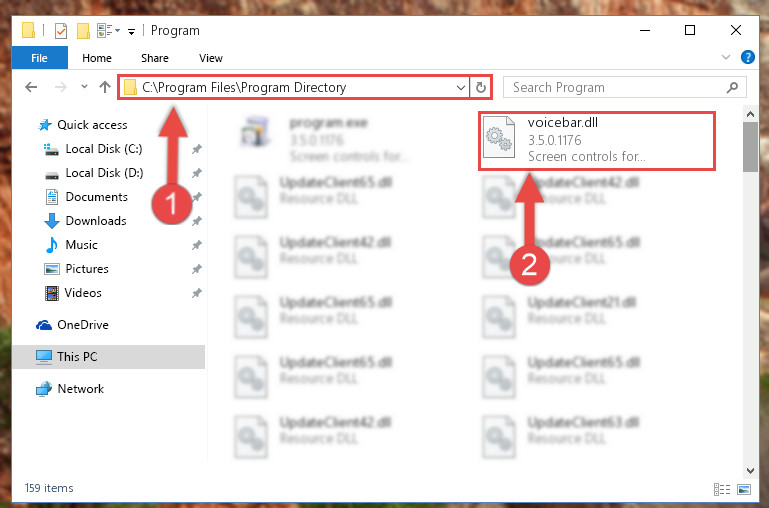This screenshot has height=508, width=769.
Task: Expand the ribbon chevron
Action: (726, 57)
